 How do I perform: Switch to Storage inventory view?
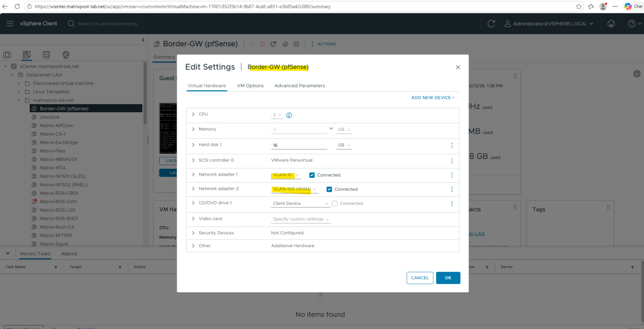[46, 54]
